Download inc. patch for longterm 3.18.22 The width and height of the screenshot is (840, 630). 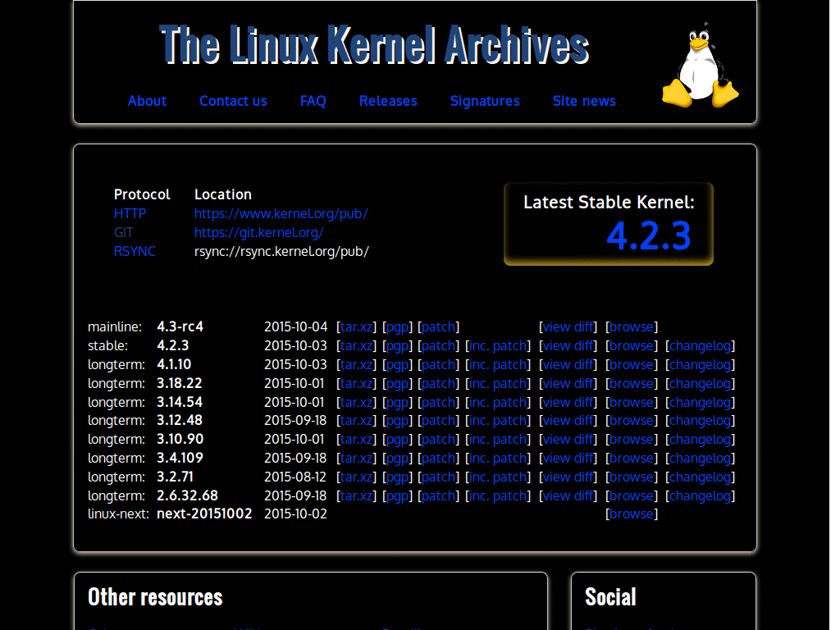(498, 383)
